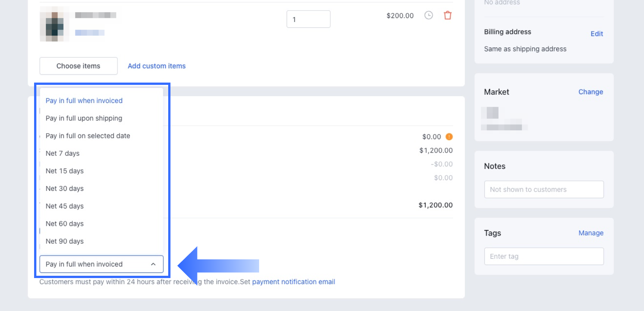Image resolution: width=644 pixels, height=311 pixels.
Task: Choose Net 45 days option
Action: pyautogui.click(x=65, y=206)
